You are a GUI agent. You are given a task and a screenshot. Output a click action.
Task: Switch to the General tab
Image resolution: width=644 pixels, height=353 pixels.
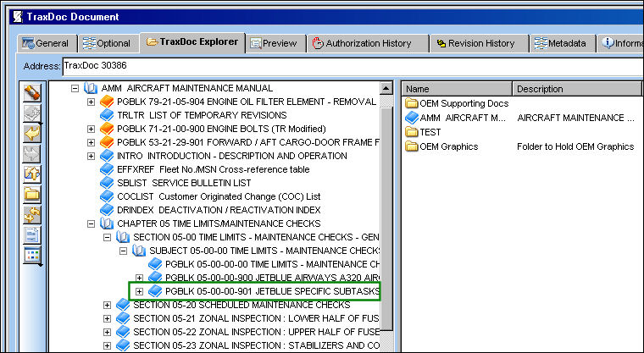pyautogui.click(x=47, y=43)
